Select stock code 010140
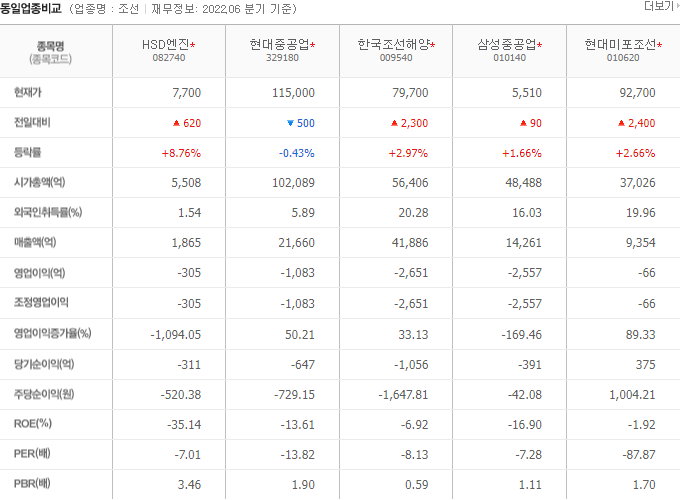 [x=510, y=58]
